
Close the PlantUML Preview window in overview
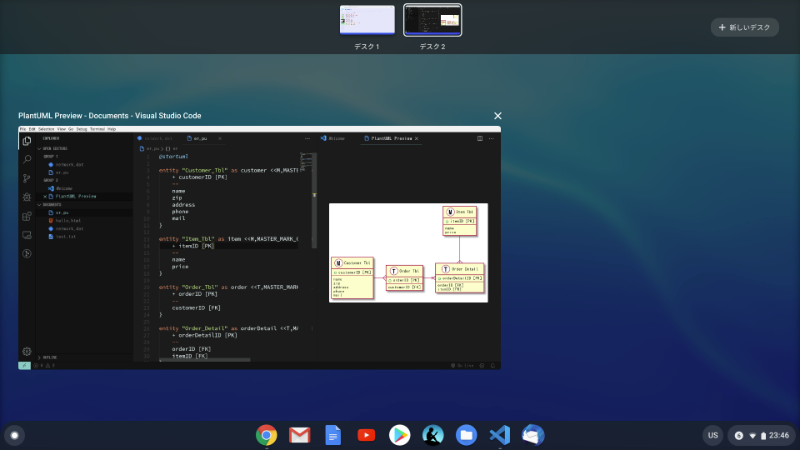pos(498,116)
